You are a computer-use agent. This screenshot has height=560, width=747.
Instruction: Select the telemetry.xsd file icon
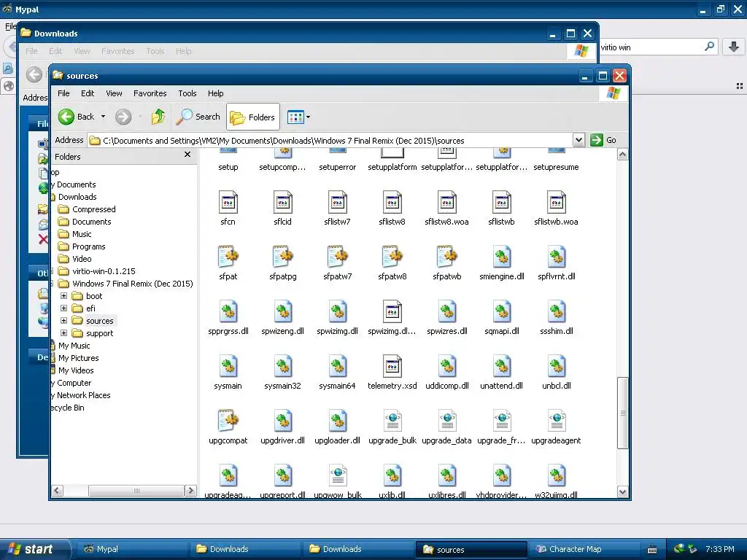392,366
